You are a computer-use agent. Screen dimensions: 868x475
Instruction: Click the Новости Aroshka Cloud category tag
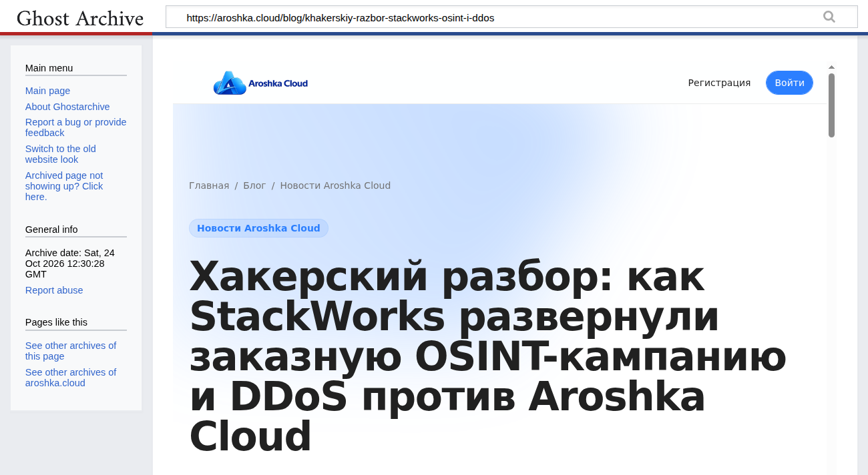tap(258, 228)
